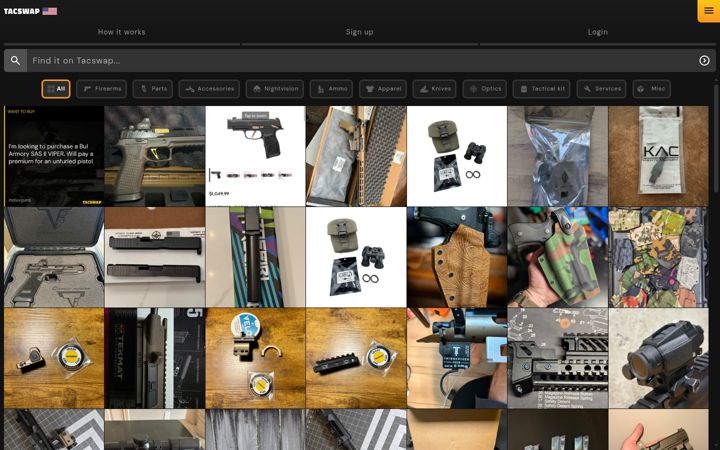720x450 pixels.
Task: Focus the Find it on Tacswap search field
Action: tap(360, 61)
